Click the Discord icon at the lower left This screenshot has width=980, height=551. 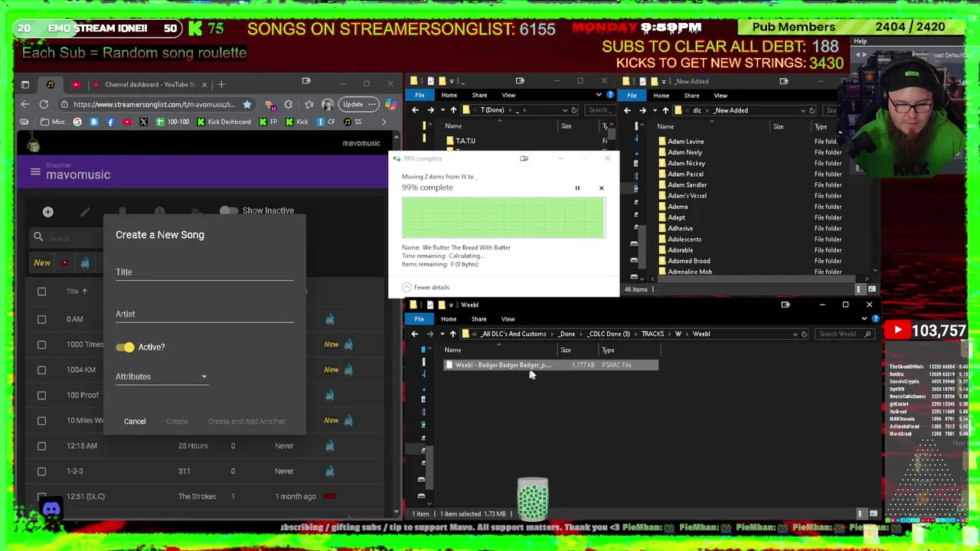click(x=51, y=509)
